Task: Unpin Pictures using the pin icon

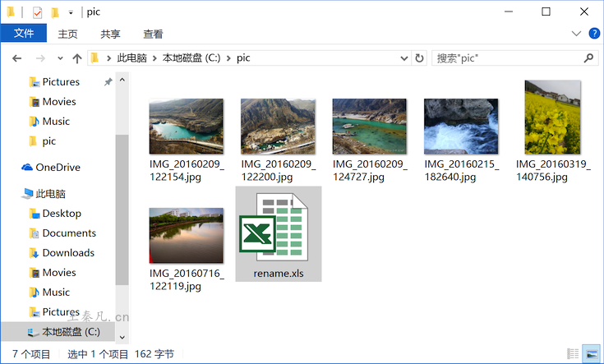Action: [108, 81]
